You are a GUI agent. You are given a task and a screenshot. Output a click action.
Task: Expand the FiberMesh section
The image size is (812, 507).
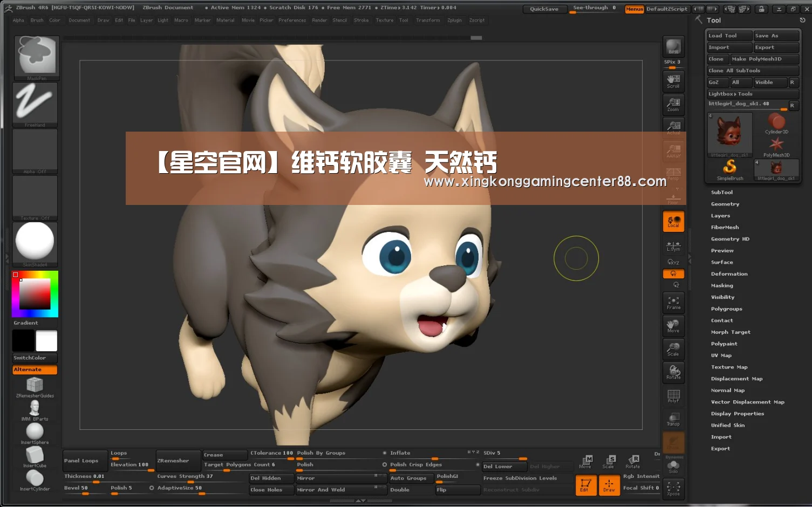pyautogui.click(x=725, y=228)
